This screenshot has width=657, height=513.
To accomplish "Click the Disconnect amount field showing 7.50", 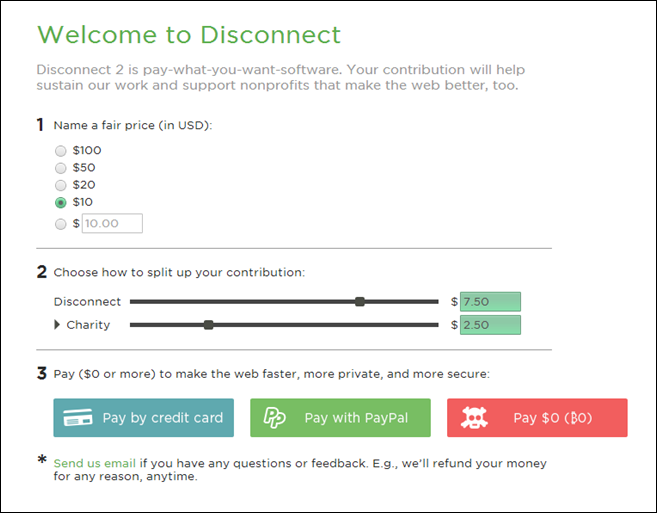I will pyautogui.click(x=490, y=302).
